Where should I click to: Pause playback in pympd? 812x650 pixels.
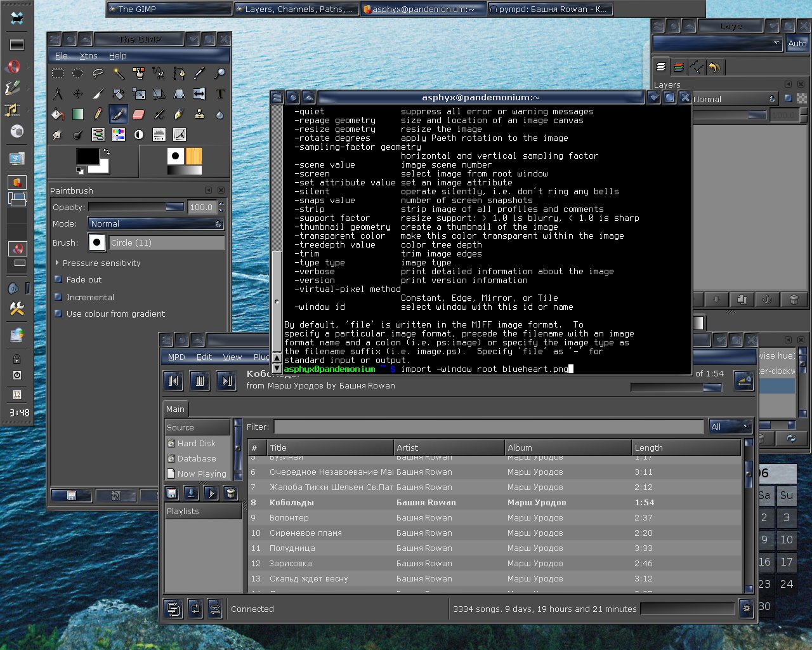tap(200, 380)
